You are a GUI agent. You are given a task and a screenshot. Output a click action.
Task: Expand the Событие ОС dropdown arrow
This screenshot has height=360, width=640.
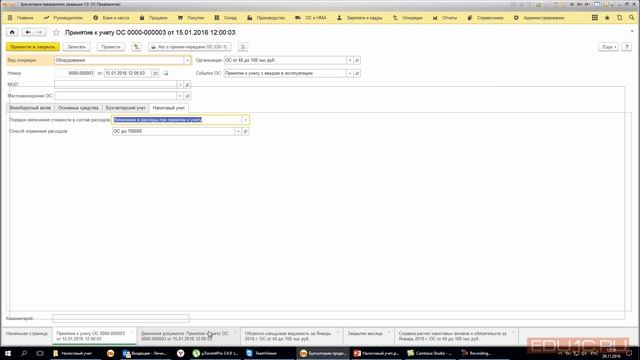click(350, 73)
